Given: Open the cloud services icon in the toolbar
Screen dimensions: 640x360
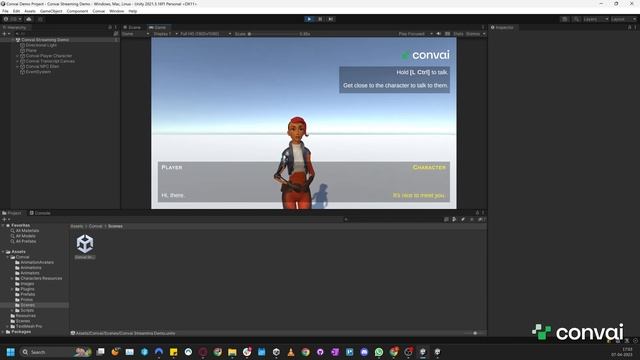Looking at the screenshot, I should pyautogui.click(x=29, y=19).
